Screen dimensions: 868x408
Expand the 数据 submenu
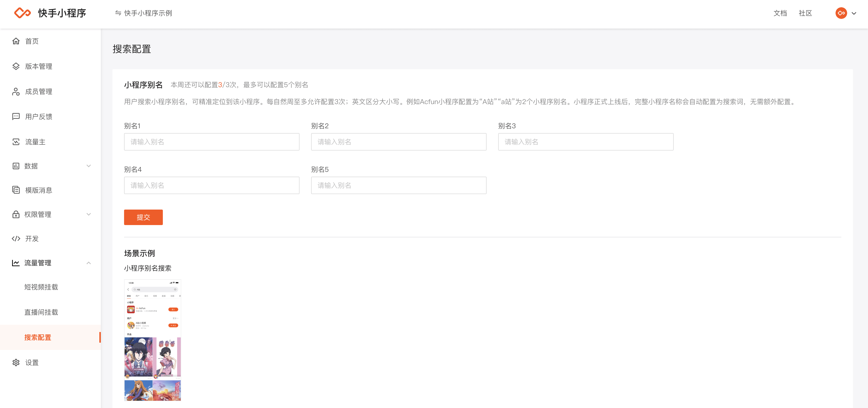[x=89, y=166]
